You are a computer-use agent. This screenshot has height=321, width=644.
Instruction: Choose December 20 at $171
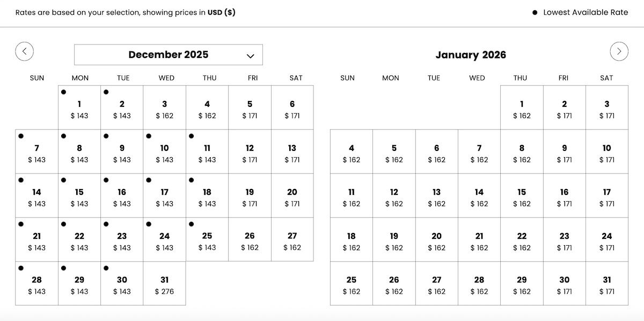[292, 196]
